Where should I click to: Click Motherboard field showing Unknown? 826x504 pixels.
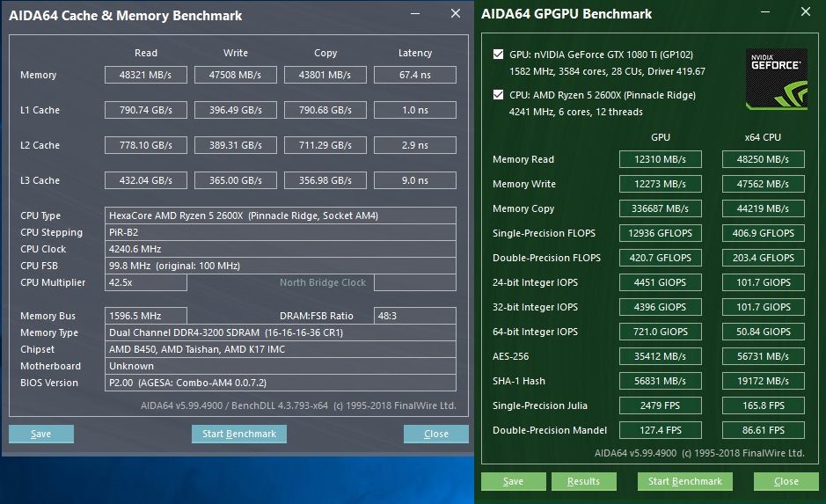point(281,366)
